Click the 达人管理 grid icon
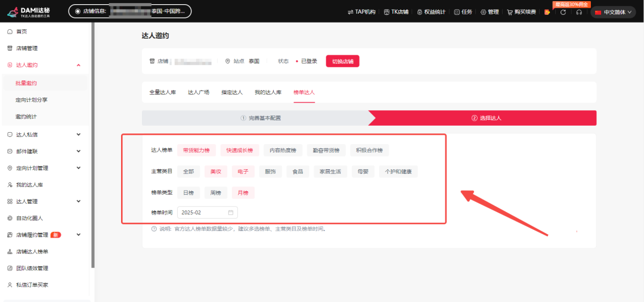This screenshot has width=644, height=302. tap(10, 201)
